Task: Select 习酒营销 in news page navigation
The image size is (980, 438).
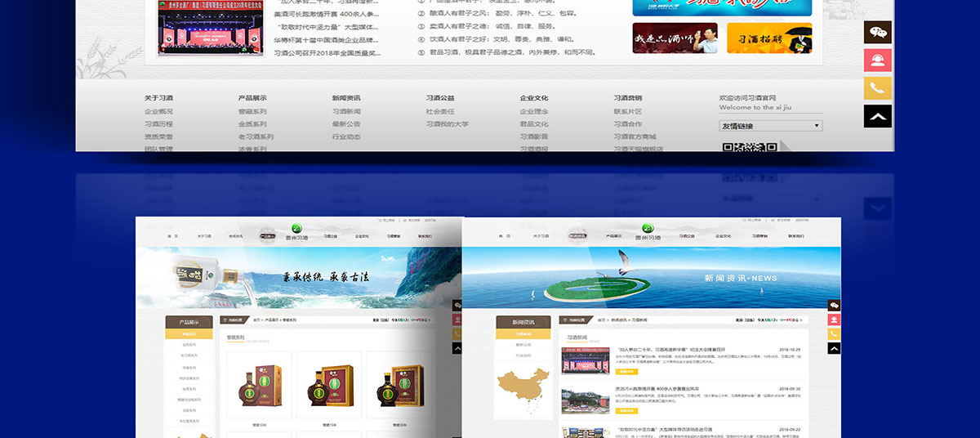Action: pyautogui.click(x=759, y=236)
